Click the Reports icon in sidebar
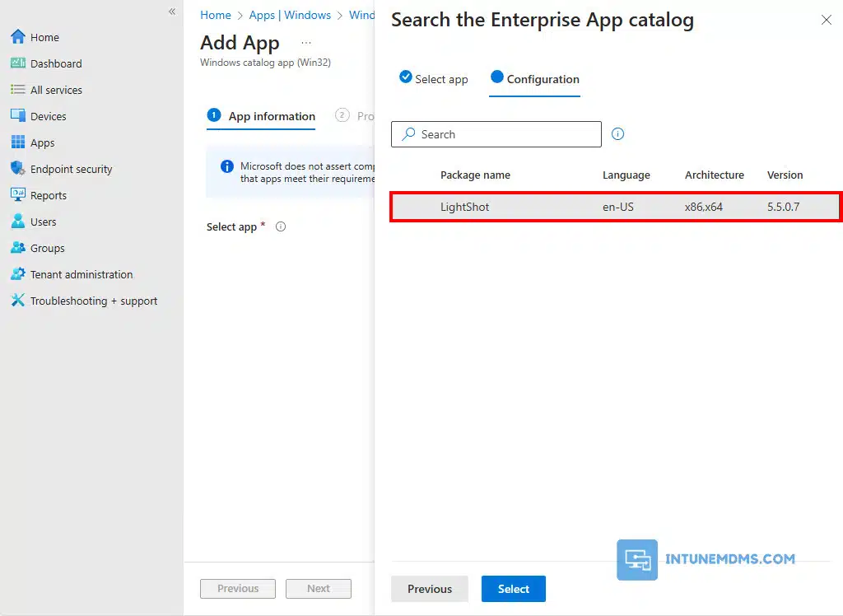The width and height of the screenshot is (843, 616). coord(17,195)
